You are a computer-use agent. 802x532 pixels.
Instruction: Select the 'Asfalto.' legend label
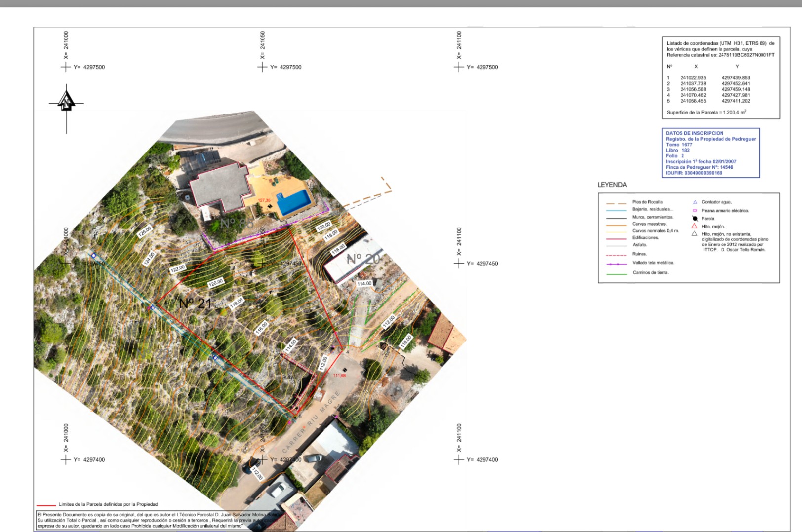(x=640, y=245)
